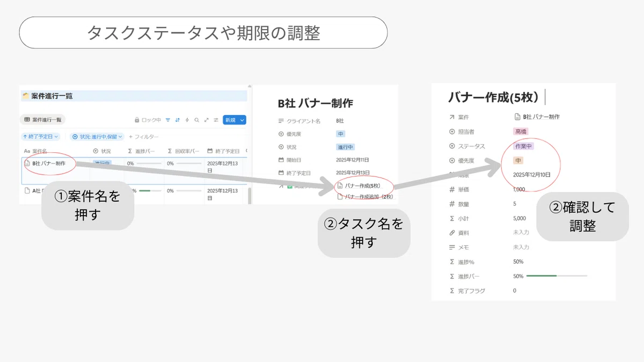Open the バナー作成(5枚) related task link
The height and width of the screenshot is (362, 644).
(x=362, y=186)
